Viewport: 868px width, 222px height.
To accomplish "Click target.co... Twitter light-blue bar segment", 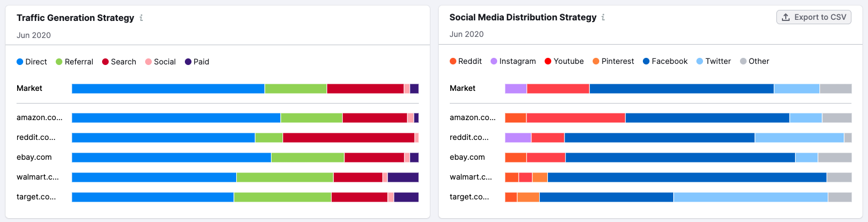I will coord(750,197).
